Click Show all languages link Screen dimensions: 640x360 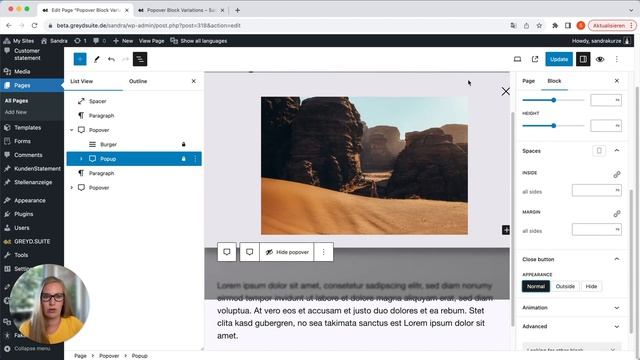(199, 41)
